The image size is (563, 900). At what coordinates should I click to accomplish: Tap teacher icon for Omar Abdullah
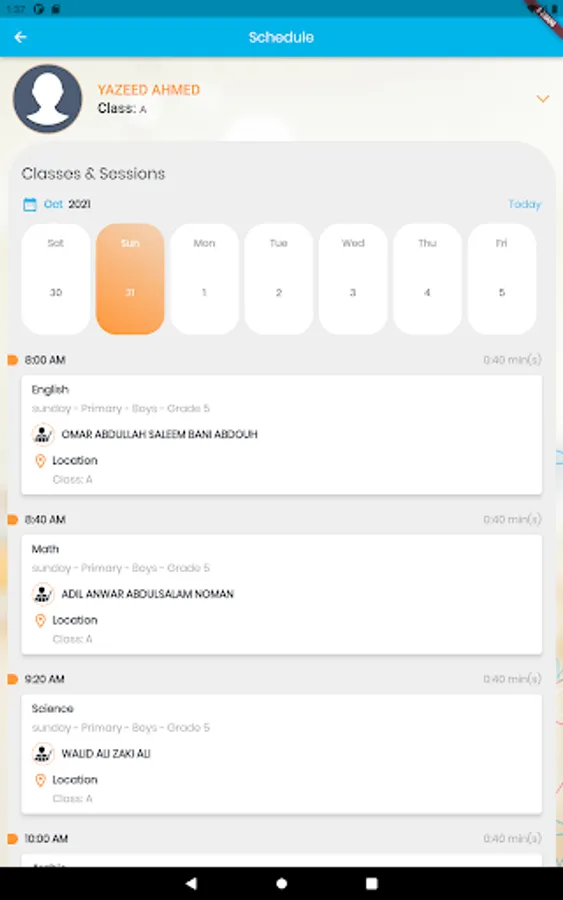pyautogui.click(x=43, y=435)
